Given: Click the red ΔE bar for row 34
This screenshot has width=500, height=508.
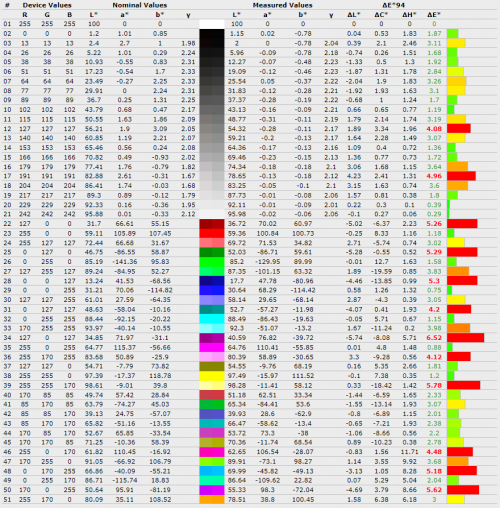Looking at the screenshot, I should 465,338.
